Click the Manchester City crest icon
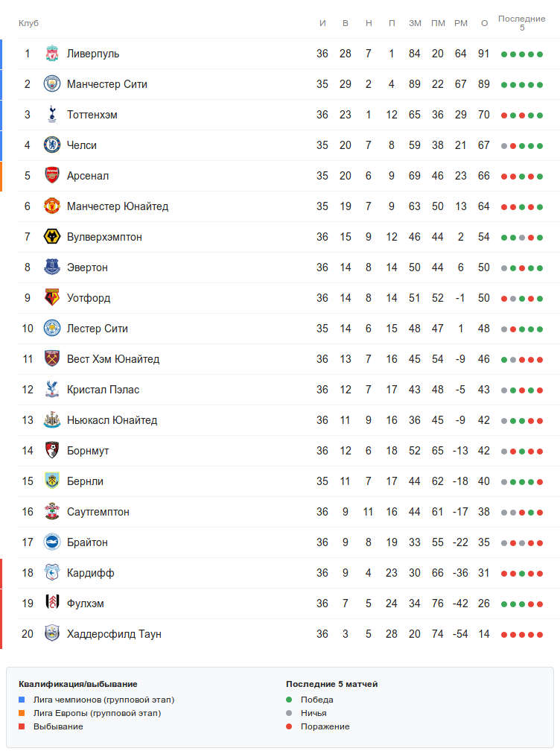 51,84
